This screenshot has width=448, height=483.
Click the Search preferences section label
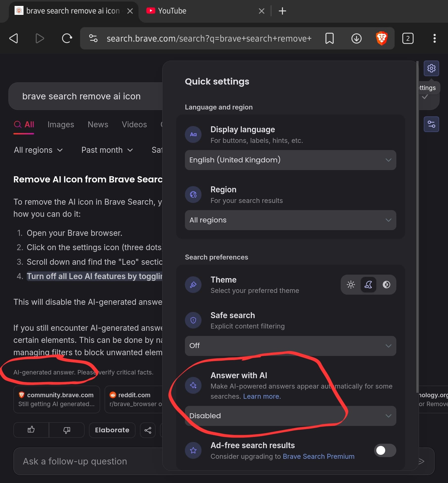point(216,257)
